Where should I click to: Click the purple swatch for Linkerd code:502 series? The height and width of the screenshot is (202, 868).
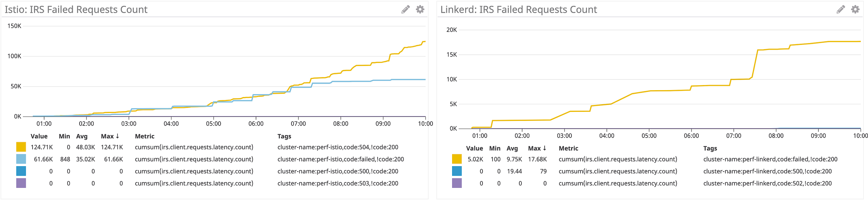[x=457, y=183]
